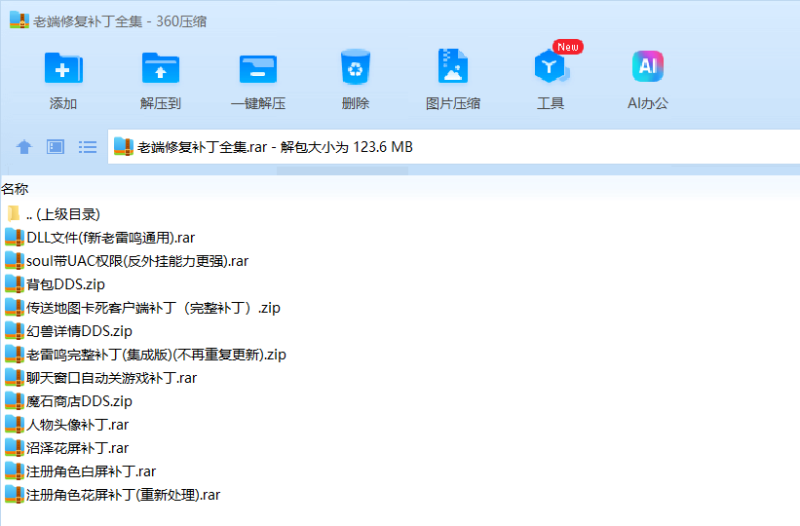Open the AI办公 icon
Screen dimensions: 800x526
pos(647,66)
